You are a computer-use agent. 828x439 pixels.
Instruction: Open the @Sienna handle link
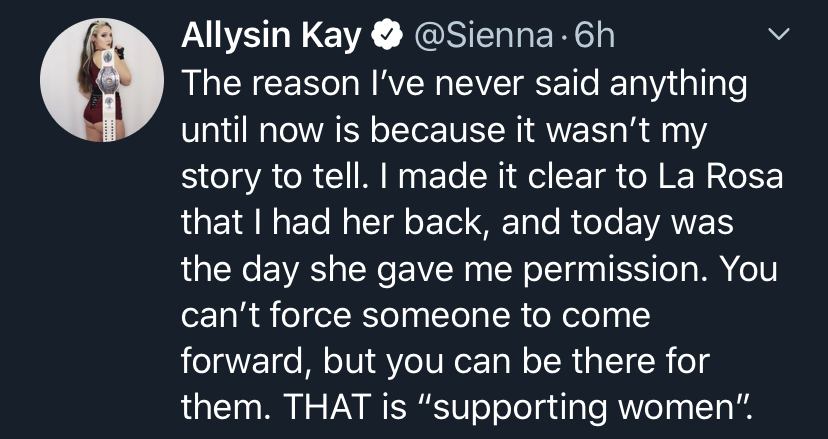tap(484, 37)
